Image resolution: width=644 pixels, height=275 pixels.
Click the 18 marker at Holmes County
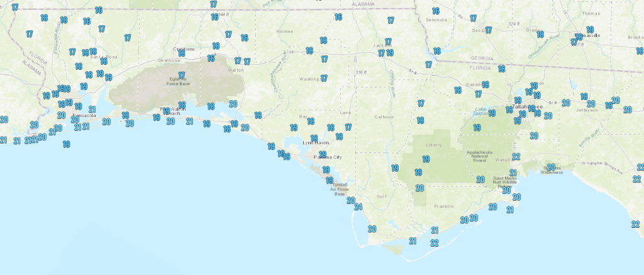(324, 40)
